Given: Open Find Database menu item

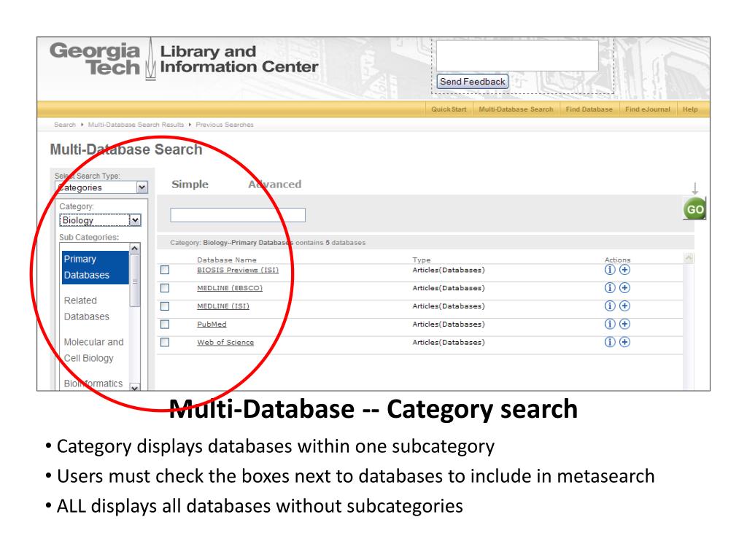Looking at the screenshot, I should click(589, 109).
